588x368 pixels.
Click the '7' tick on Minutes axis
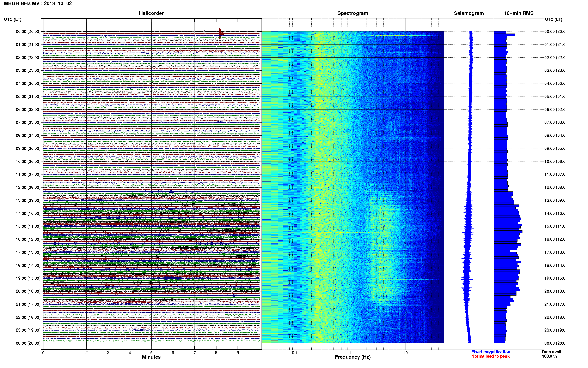[x=195, y=353]
